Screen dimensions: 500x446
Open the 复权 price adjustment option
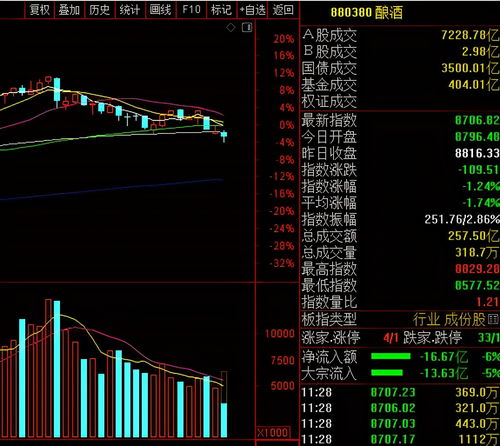[x=39, y=10]
